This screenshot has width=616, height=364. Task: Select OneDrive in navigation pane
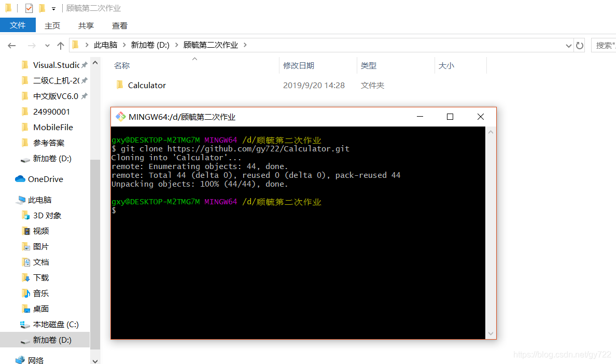click(x=45, y=179)
